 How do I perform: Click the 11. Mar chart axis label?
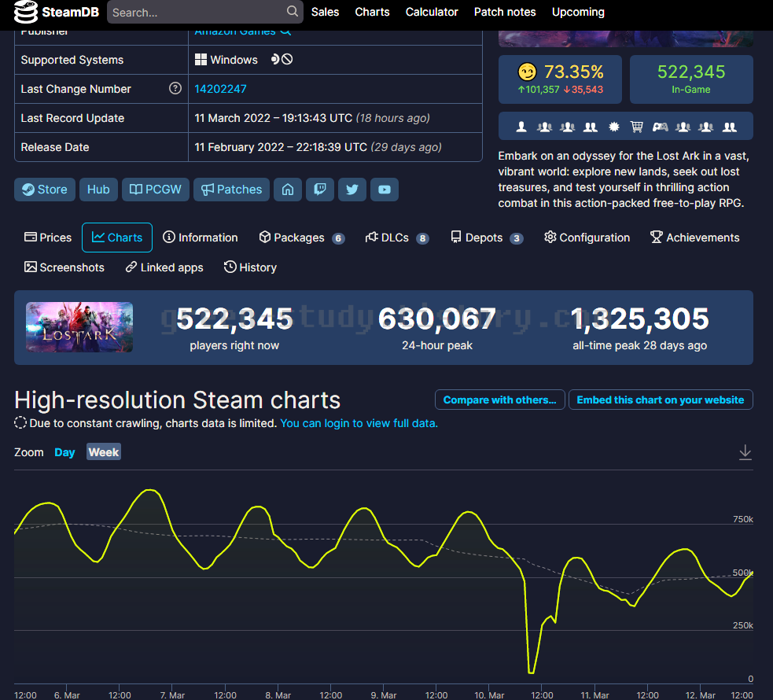pyautogui.click(x=594, y=695)
